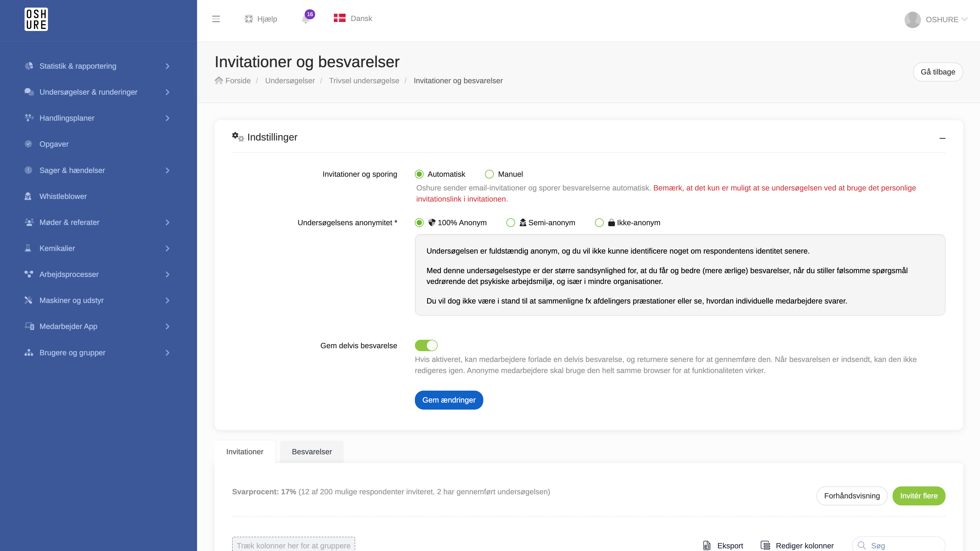Open Opgaver from the sidebar

click(54, 144)
